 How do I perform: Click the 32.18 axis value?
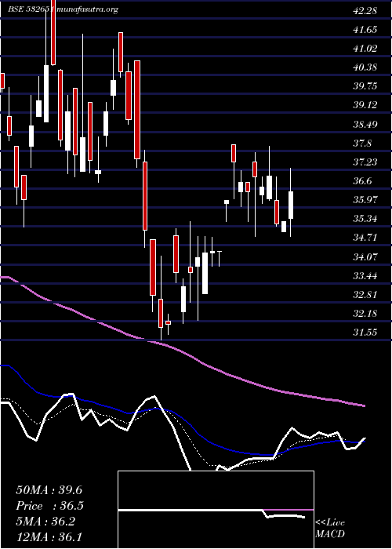coord(365,313)
